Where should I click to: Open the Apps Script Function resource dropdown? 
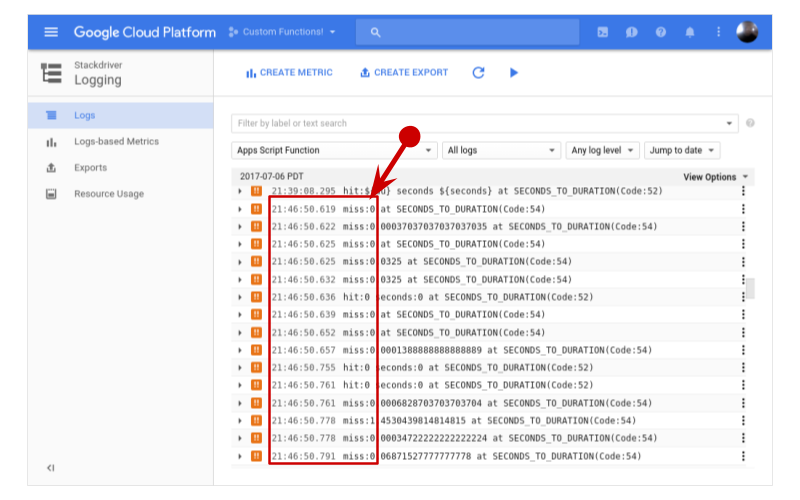[334, 151]
